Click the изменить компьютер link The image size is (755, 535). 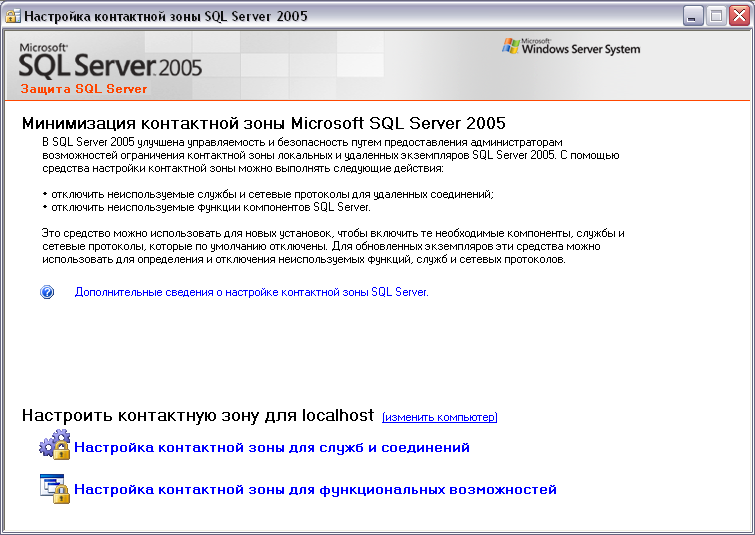(x=440, y=417)
